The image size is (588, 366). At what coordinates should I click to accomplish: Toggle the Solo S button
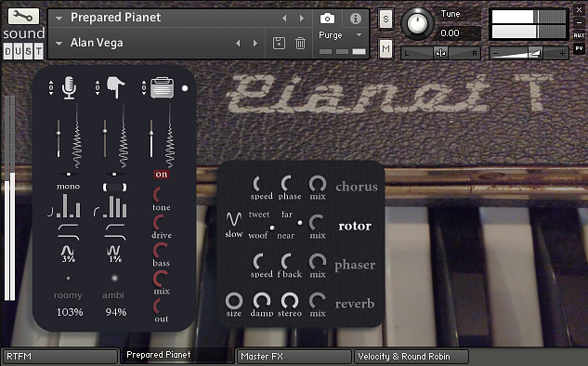click(385, 19)
